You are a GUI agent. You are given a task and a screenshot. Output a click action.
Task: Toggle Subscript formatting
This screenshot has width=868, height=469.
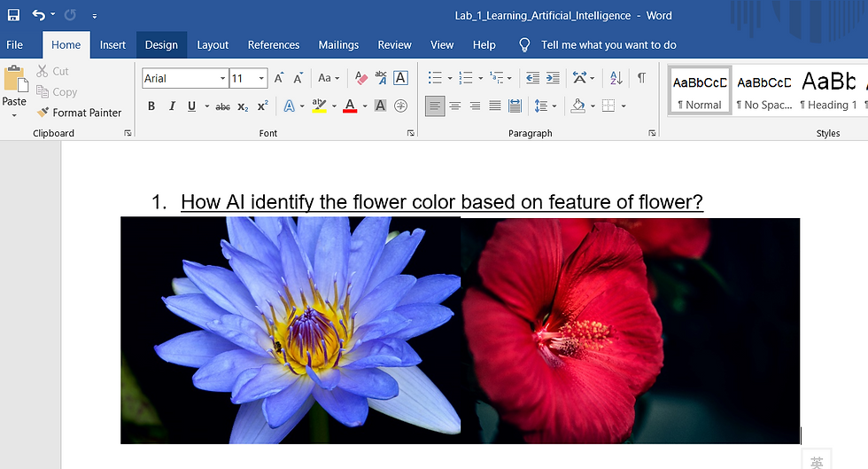pyautogui.click(x=243, y=106)
